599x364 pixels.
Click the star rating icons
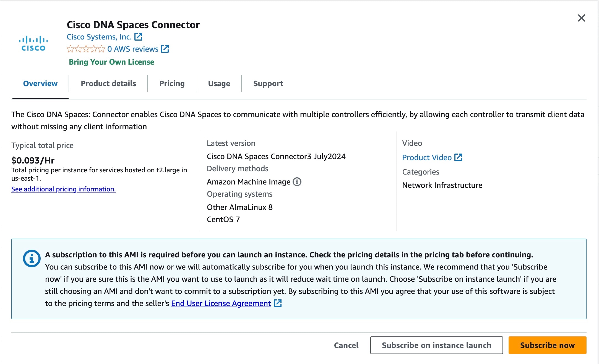[x=85, y=49]
